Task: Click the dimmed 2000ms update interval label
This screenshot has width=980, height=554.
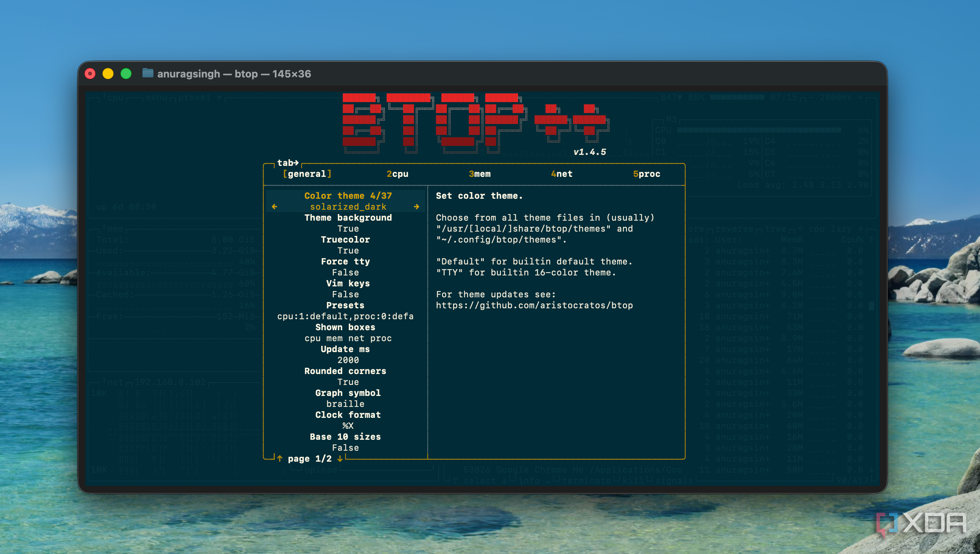Action: (836, 97)
